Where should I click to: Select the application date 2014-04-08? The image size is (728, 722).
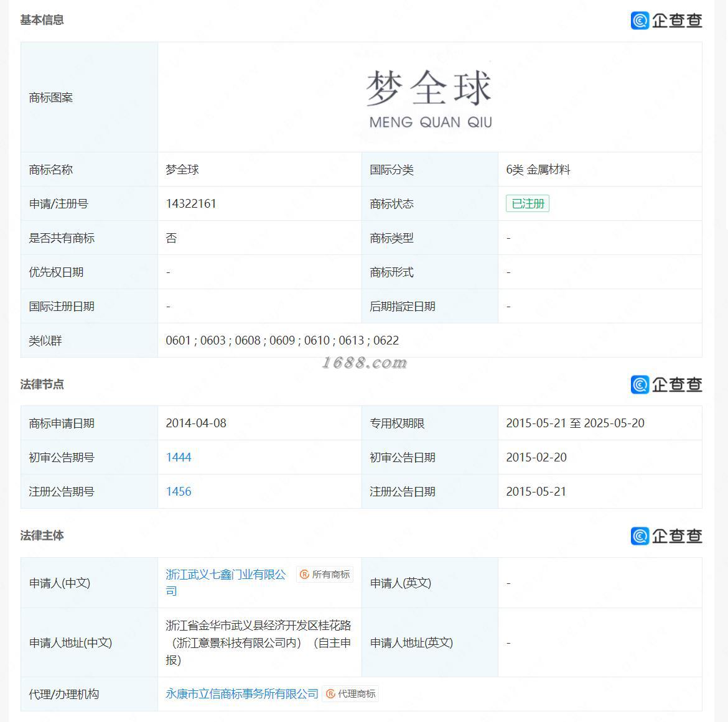pos(196,423)
